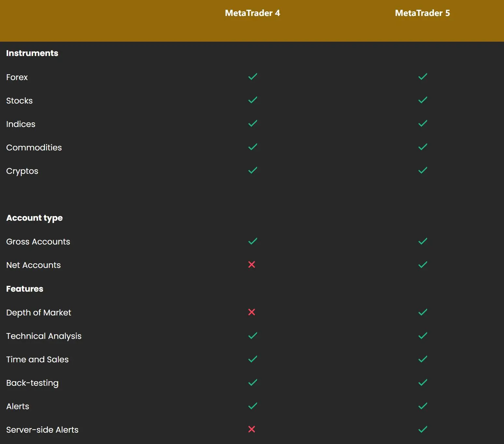Click the Commodities row label
This screenshot has height=444, width=504.
(x=34, y=147)
